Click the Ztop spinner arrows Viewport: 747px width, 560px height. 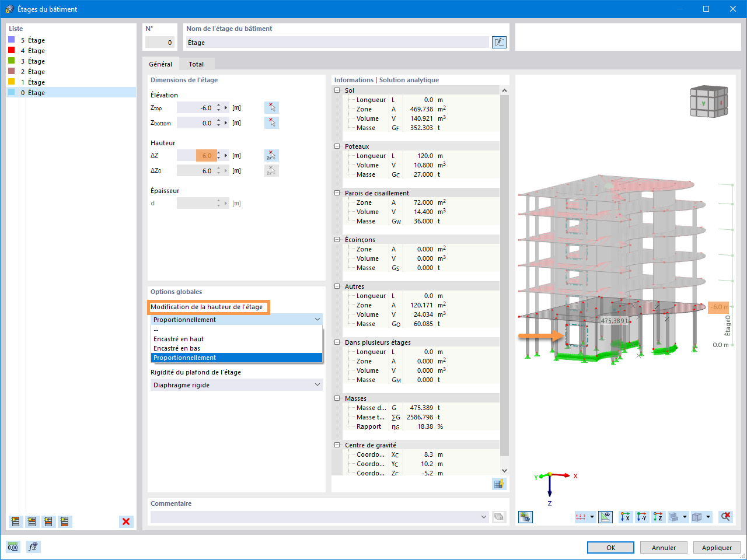point(219,107)
